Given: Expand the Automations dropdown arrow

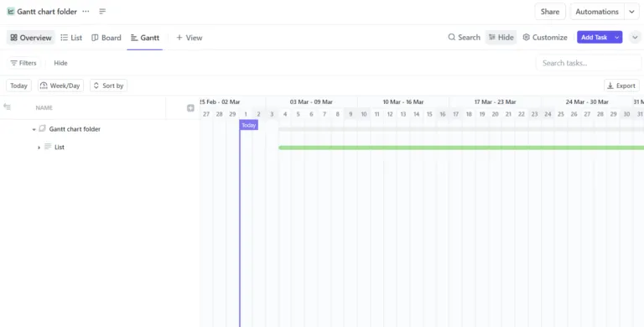Looking at the screenshot, I should click(x=631, y=12).
